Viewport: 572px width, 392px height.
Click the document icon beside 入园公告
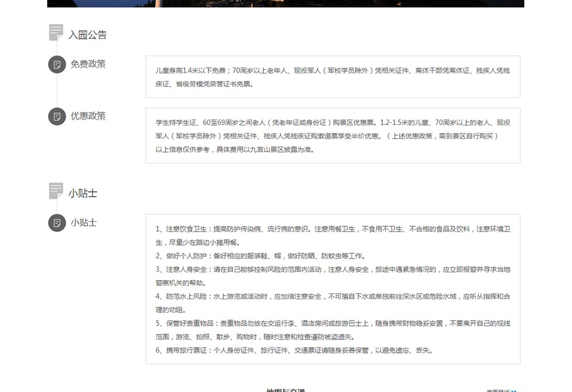56,33
